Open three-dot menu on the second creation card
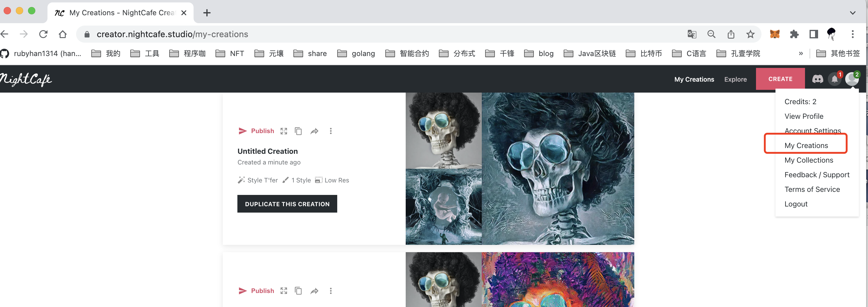868x307 pixels. (x=331, y=291)
